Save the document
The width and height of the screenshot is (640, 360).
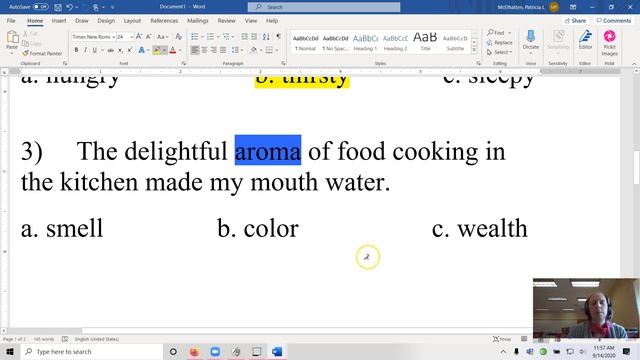[58, 7]
